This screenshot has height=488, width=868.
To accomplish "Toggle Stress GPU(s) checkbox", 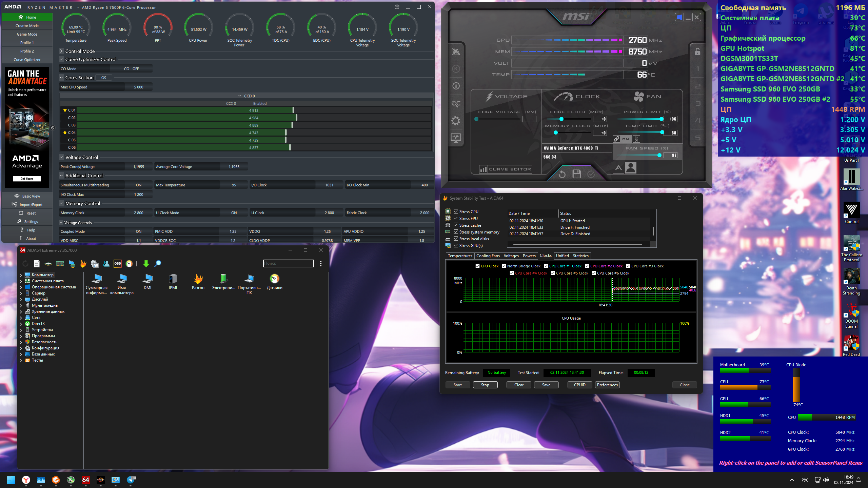I will [456, 245].
